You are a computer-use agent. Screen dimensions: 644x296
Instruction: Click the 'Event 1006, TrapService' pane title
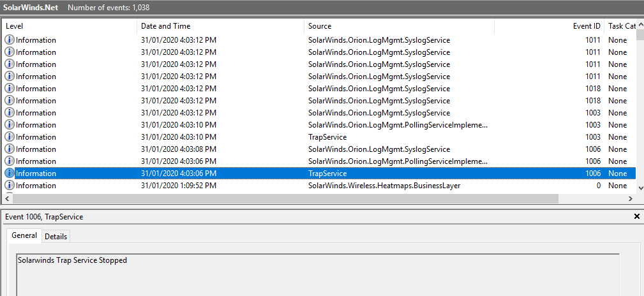tap(44, 217)
